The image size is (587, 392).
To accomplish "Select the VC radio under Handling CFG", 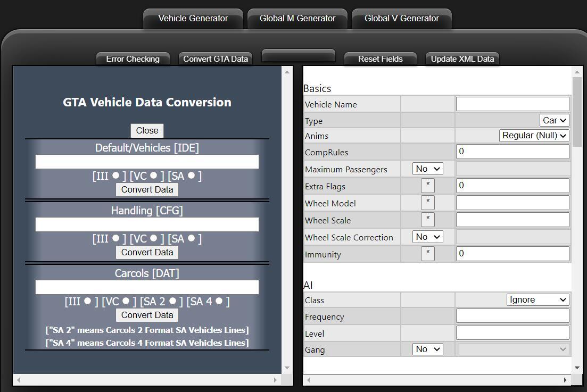I will pyautogui.click(x=153, y=238).
